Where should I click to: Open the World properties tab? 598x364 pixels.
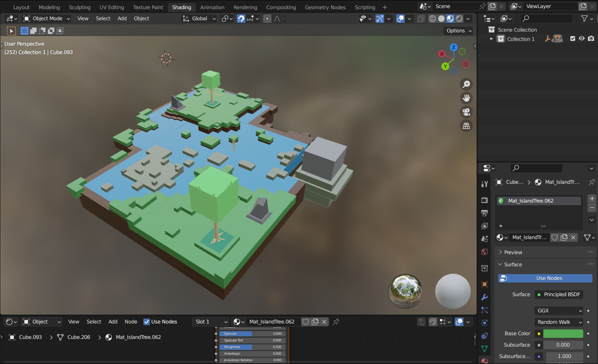pyautogui.click(x=485, y=252)
